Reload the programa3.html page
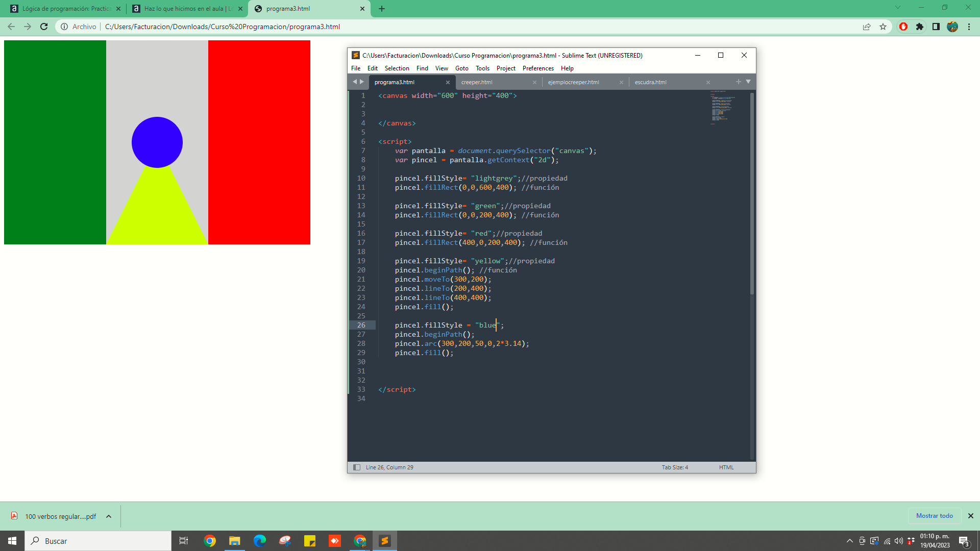The width and height of the screenshot is (980, 551). (x=44, y=27)
